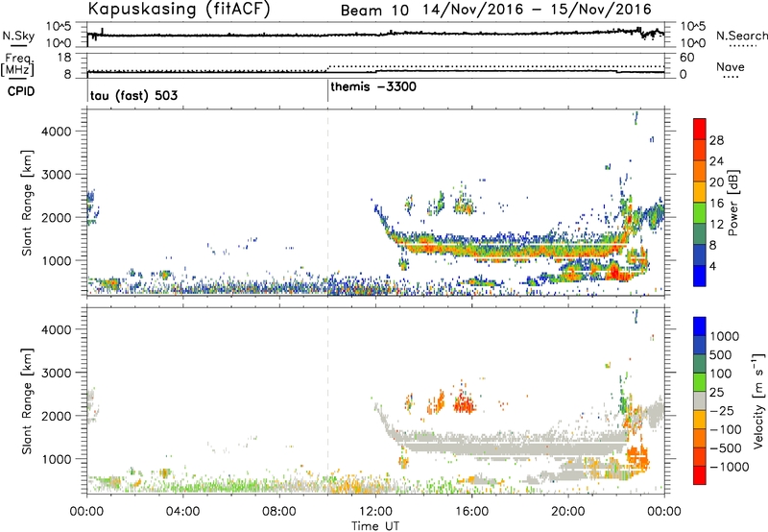Click the 'Time UT' x-axis label
This screenshot has width=768, height=532.
[x=375, y=525]
